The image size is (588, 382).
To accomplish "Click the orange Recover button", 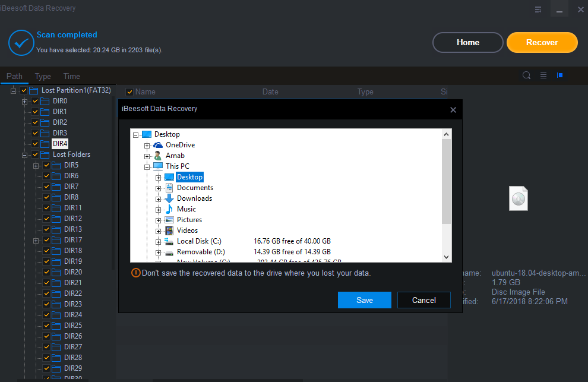I will [542, 42].
